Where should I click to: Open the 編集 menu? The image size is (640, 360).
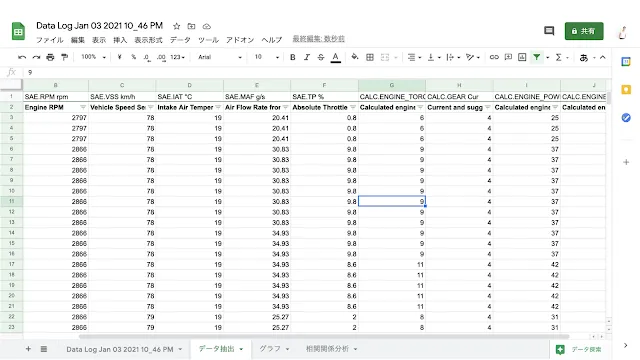(78, 40)
